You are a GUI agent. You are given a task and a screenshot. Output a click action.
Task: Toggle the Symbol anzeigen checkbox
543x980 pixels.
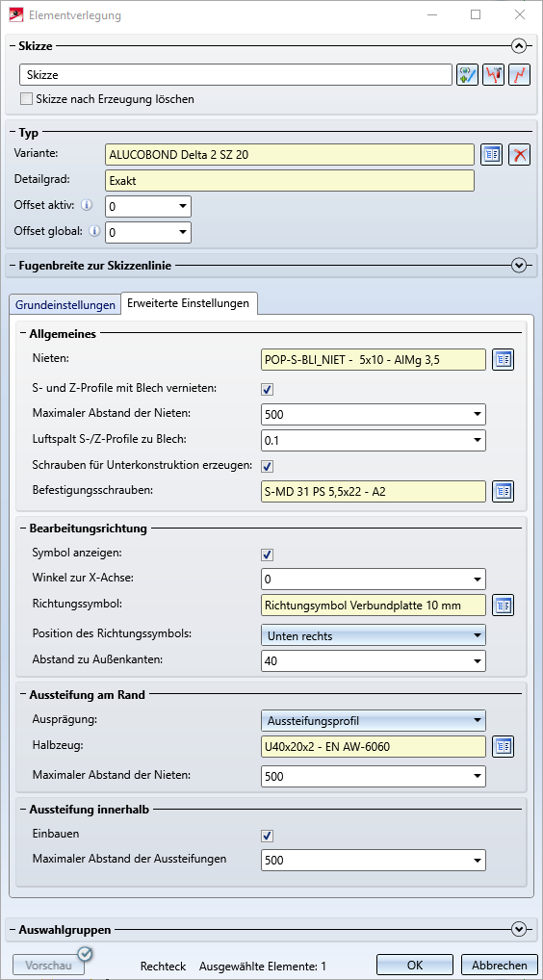(268, 555)
